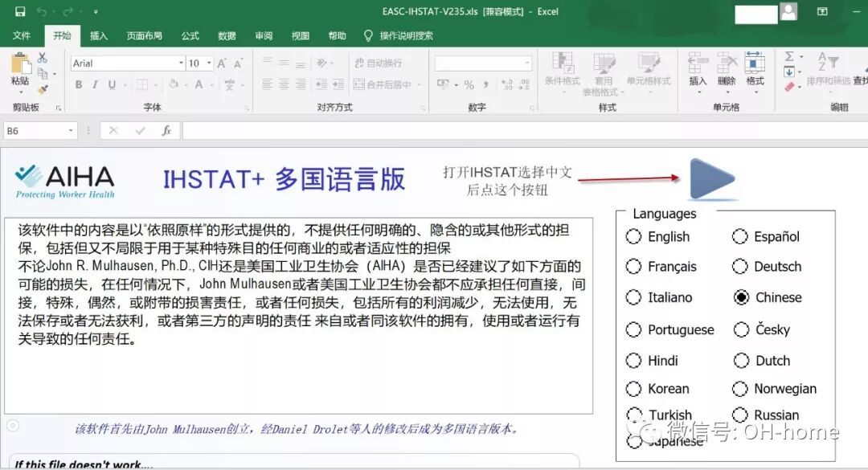The image size is (868, 470).
Task: Increase font size
Action: click(x=222, y=63)
